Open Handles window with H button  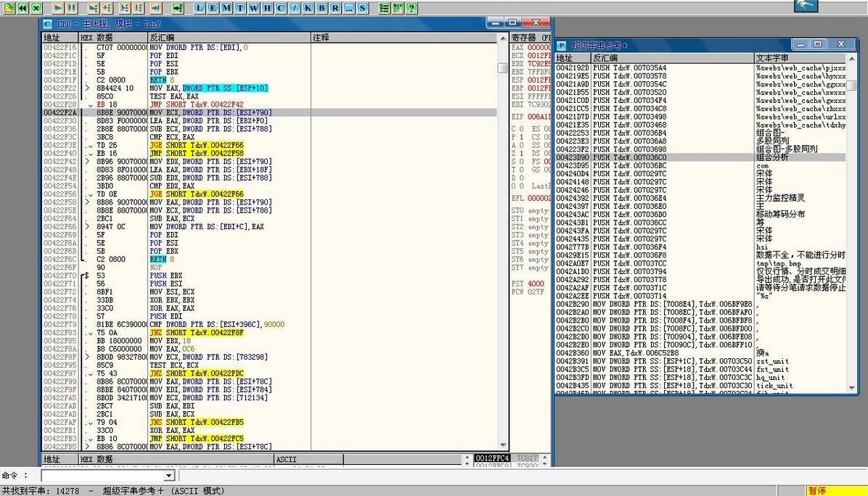click(x=267, y=8)
